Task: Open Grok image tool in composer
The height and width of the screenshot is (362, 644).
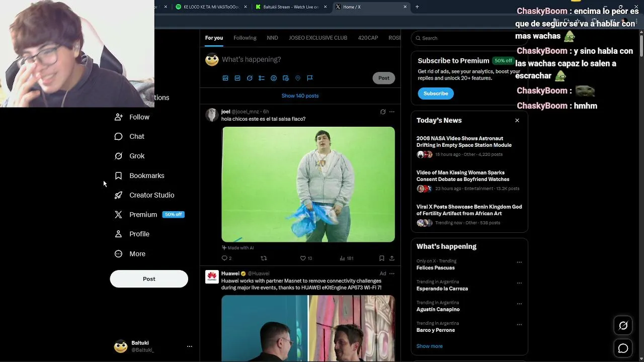Action: click(x=250, y=78)
